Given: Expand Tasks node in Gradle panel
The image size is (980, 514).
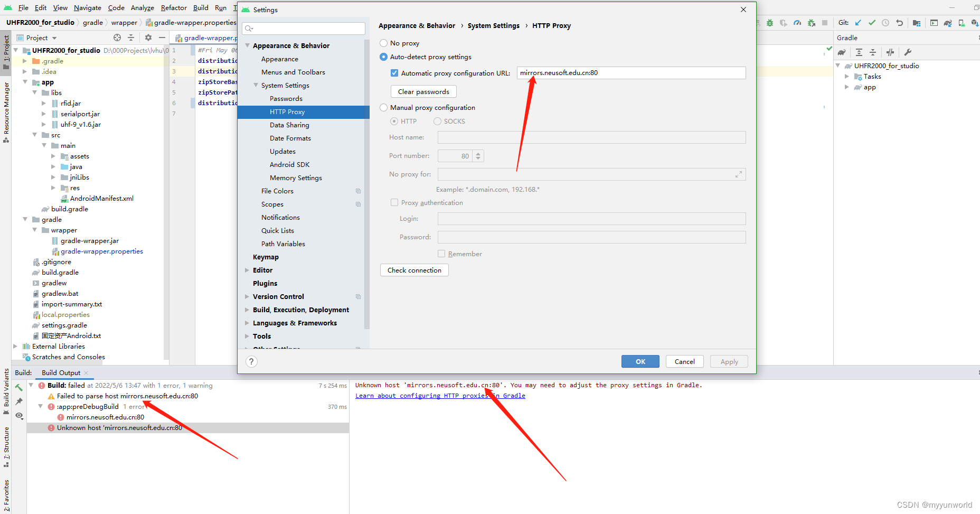Looking at the screenshot, I should (847, 77).
